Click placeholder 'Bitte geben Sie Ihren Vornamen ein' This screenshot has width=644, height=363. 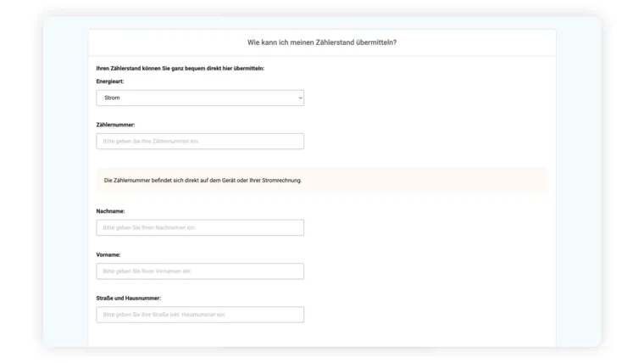[147, 271]
